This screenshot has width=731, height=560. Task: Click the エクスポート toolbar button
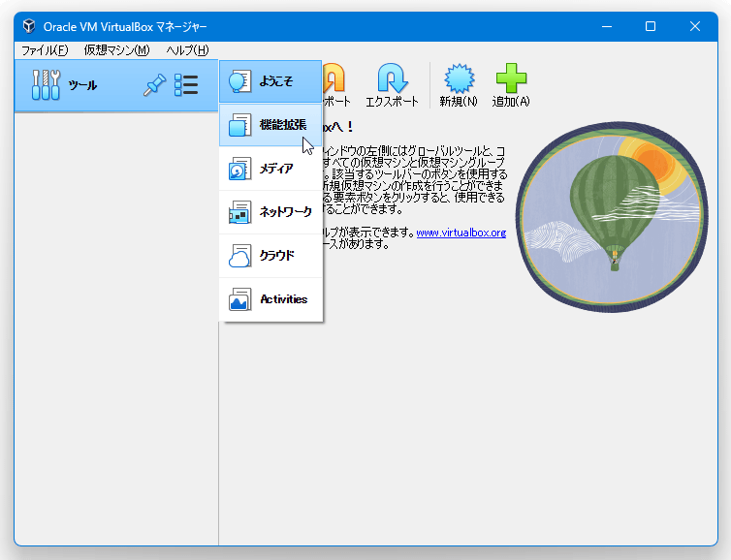tap(392, 85)
